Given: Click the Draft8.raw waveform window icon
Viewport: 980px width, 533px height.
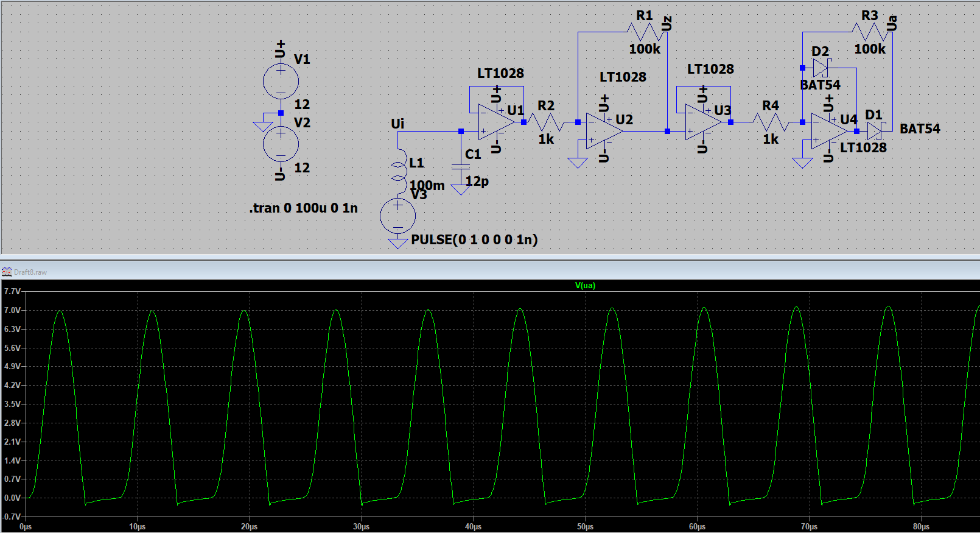Looking at the screenshot, I should (x=7, y=272).
